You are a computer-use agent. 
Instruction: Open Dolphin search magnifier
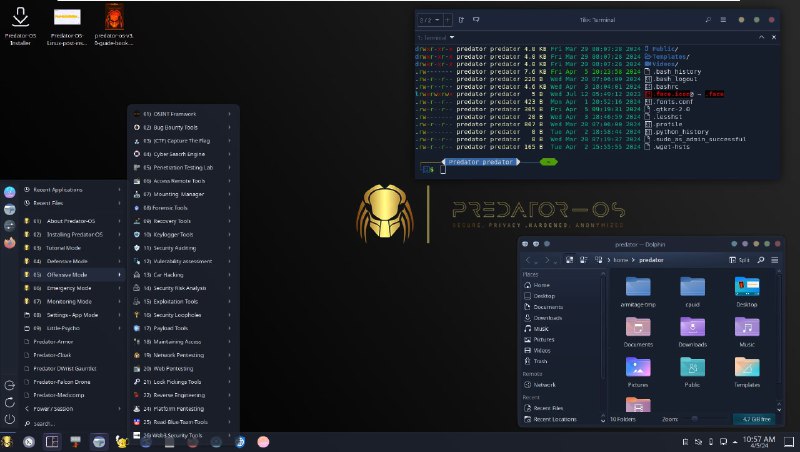tap(761, 260)
